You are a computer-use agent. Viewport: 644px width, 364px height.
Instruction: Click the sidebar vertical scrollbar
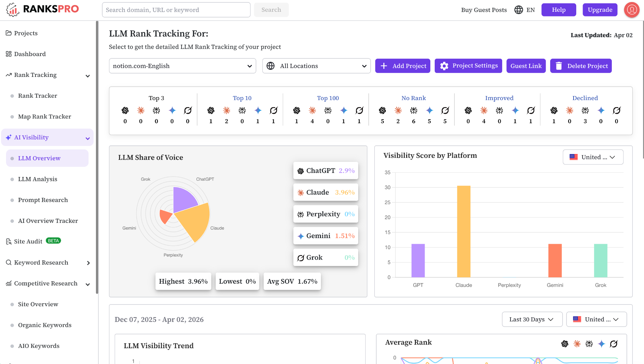97,157
